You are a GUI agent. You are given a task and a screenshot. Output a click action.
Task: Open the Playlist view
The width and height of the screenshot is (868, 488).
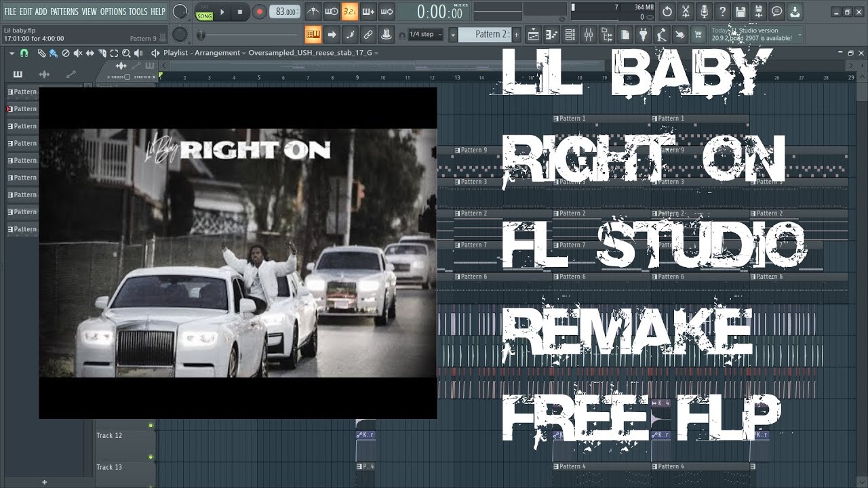(x=533, y=34)
